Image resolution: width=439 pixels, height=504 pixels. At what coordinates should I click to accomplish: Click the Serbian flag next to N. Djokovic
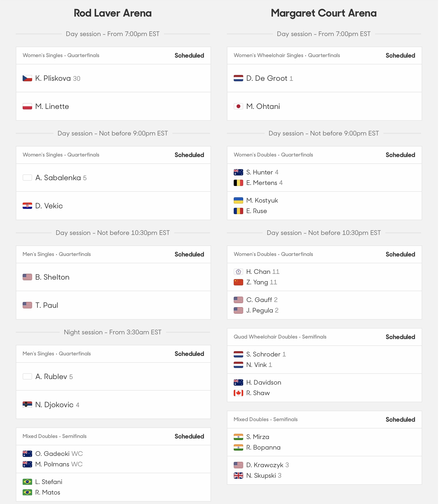[x=27, y=405]
